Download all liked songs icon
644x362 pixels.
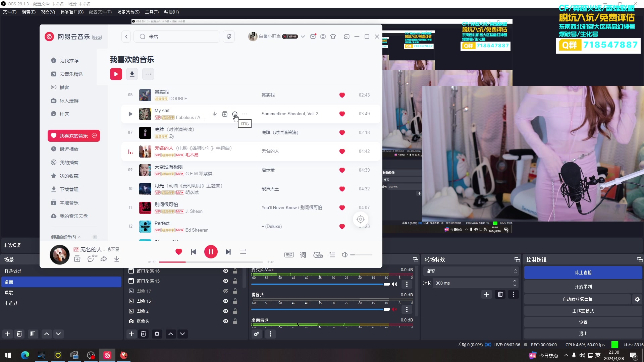(x=132, y=74)
